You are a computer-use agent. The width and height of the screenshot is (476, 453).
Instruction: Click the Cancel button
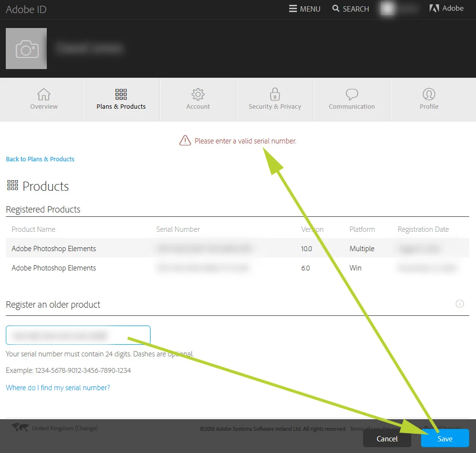click(x=387, y=439)
